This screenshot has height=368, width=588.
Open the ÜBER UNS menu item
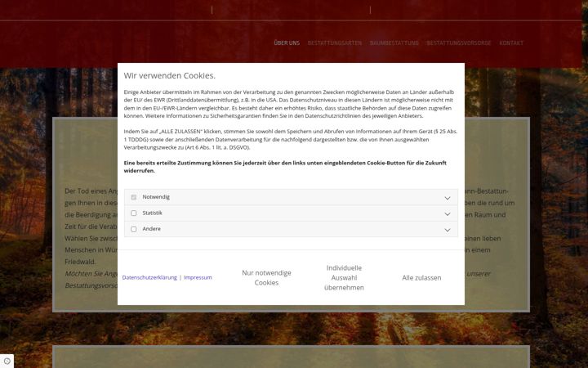[x=287, y=43]
